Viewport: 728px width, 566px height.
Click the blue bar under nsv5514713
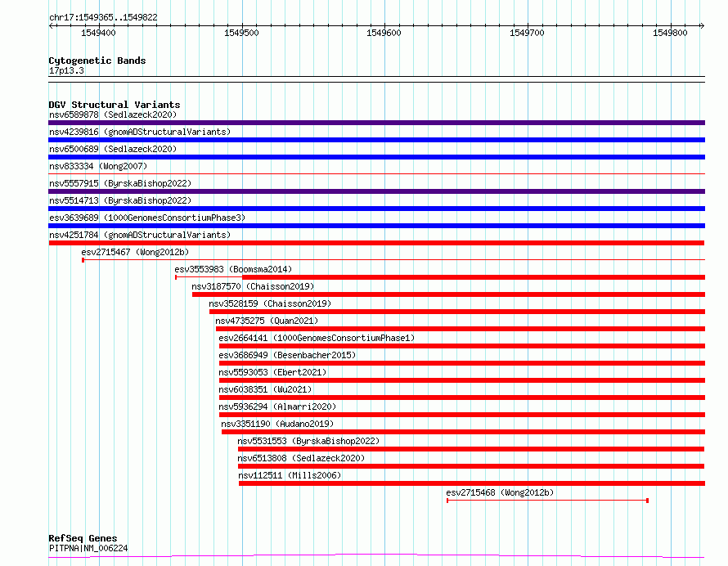coord(376,209)
